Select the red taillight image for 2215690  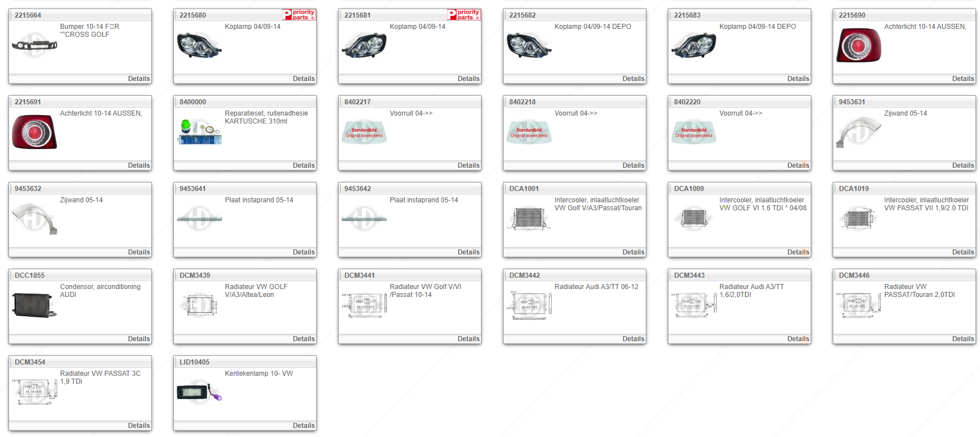tap(858, 45)
